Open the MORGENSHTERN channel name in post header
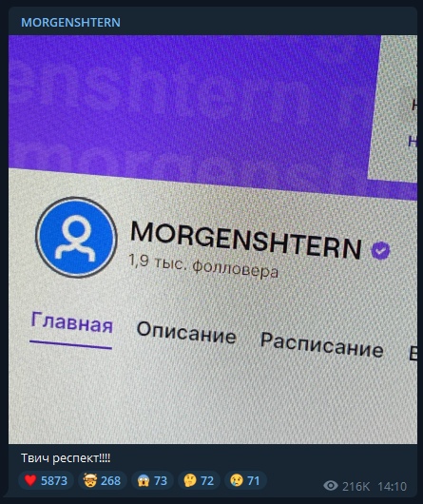The width and height of the screenshot is (423, 504). coord(70,23)
